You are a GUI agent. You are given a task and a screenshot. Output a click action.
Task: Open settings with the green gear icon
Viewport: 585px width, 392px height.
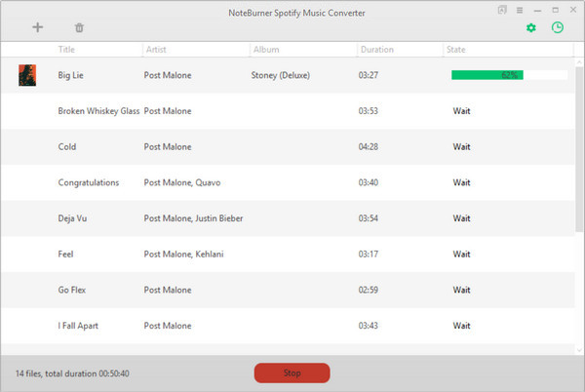click(x=531, y=27)
